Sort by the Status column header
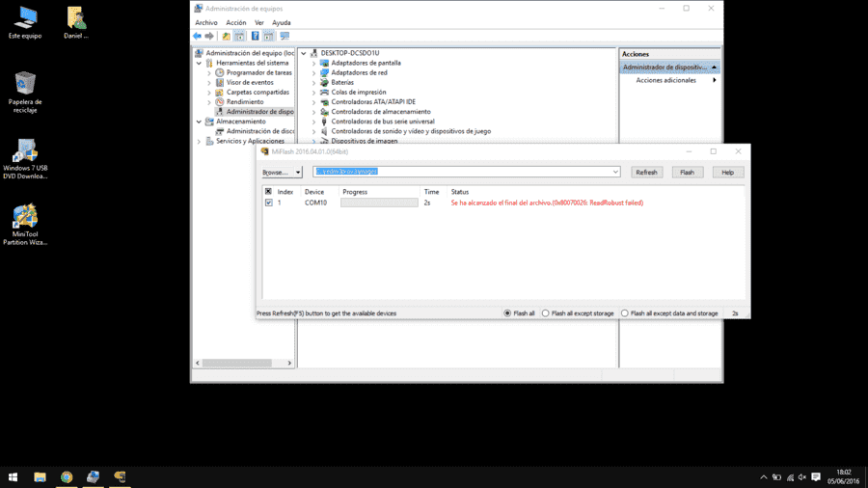Screen dimensions: 868x488 point(459,192)
